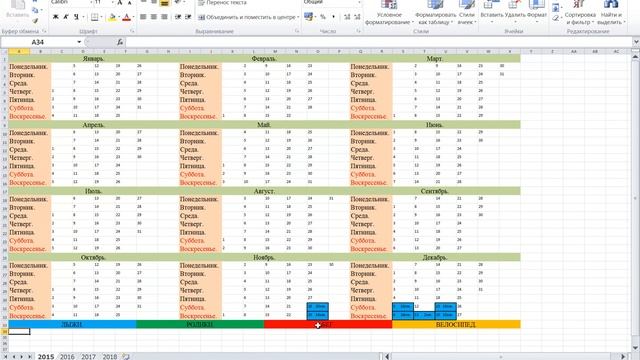640x360 pixels.
Task: Open Найти и выделить menu
Action: tap(611, 13)
